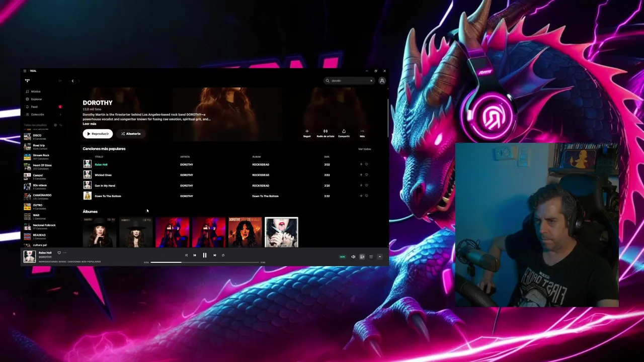Image resolution: width=644 pixels, height=362 pixels.
Task: Like the Down To The Bottom track
Action: [x=366, y=196]
